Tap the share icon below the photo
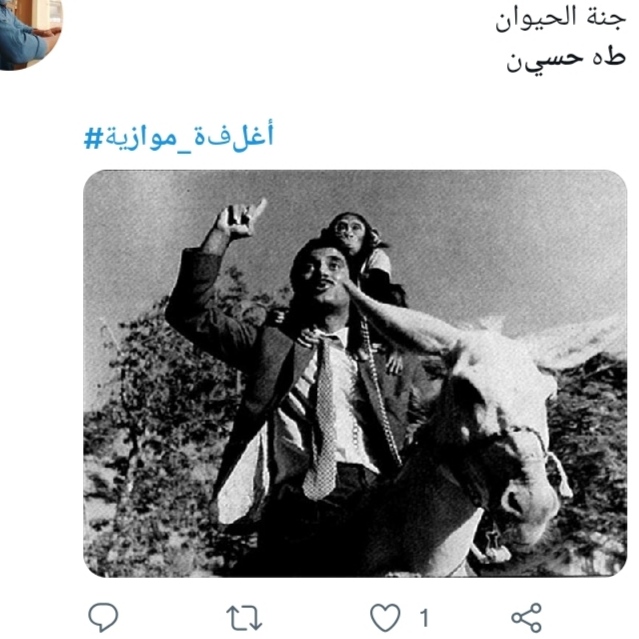Viewport: 639px width, 639px height. 527,618
